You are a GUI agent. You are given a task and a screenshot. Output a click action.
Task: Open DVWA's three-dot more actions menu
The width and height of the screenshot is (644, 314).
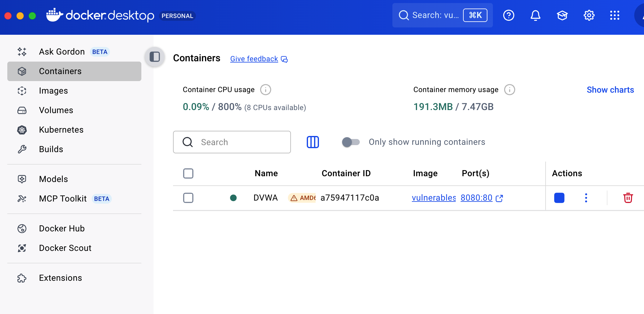point(586,198)
